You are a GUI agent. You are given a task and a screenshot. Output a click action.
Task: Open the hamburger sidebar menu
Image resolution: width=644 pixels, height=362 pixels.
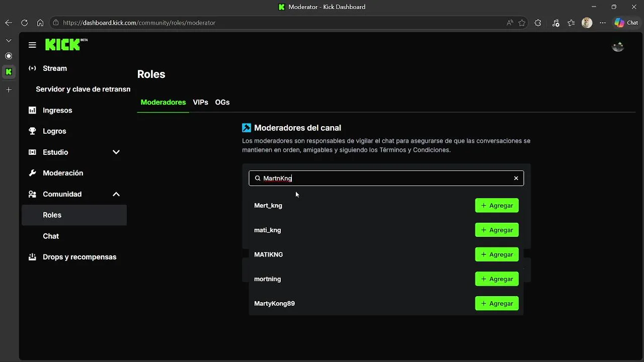pyautogui.click(x=32, y=45)
